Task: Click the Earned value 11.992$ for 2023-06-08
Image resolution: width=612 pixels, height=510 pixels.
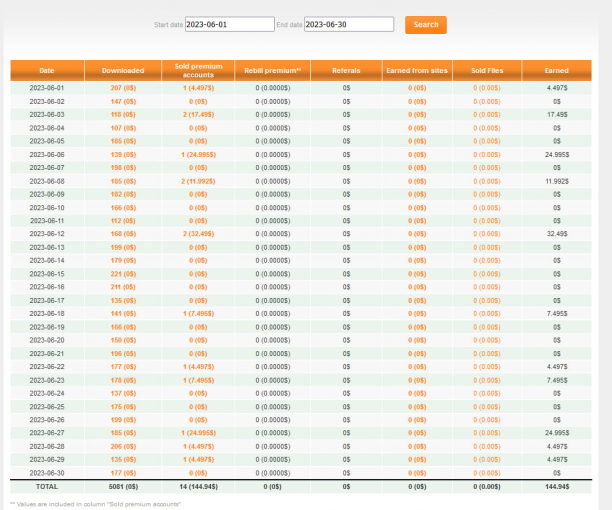Action: (557, 181)
